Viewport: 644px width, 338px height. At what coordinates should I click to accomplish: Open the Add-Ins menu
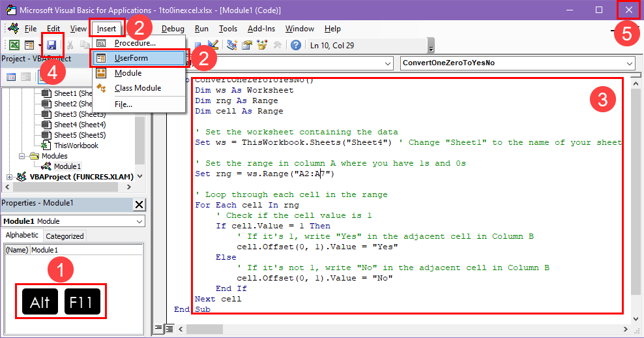point(261,29)
